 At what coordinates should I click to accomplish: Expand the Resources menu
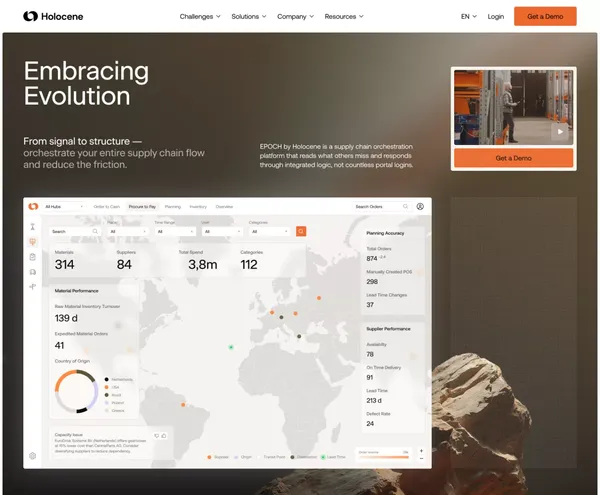click(344, 16)
